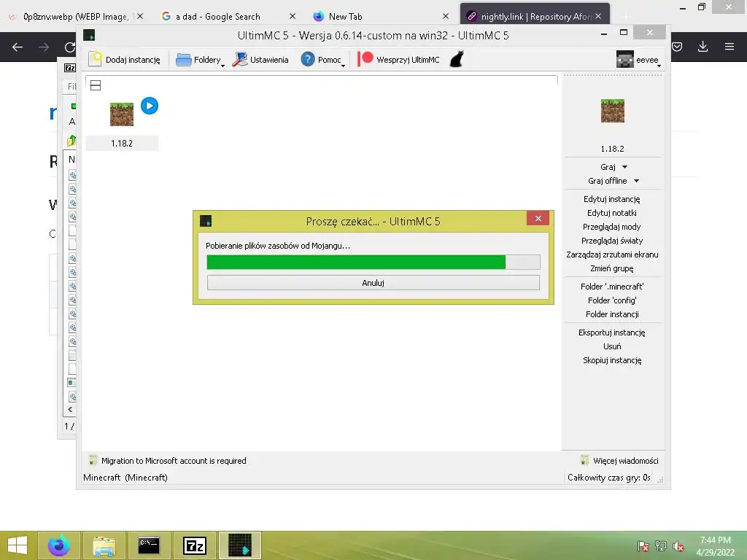Click the muted volume tray icon
The image size is (747, 560).
678,546
